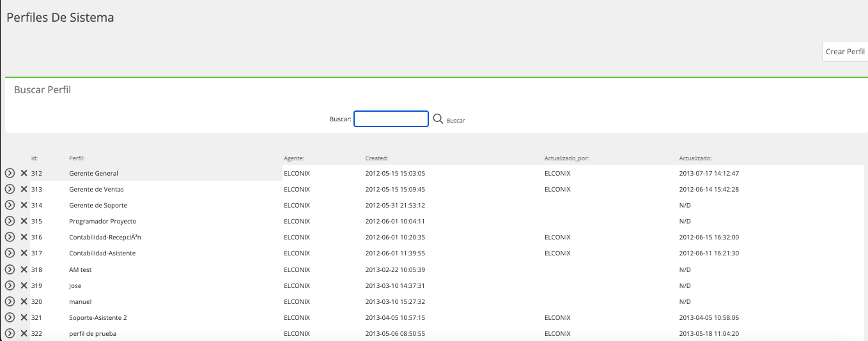Image resolution: width=868 pixels, height=341 pixels.
Task: Open profile 320 manuel arrow icon
Action: [x=10, y=301]
